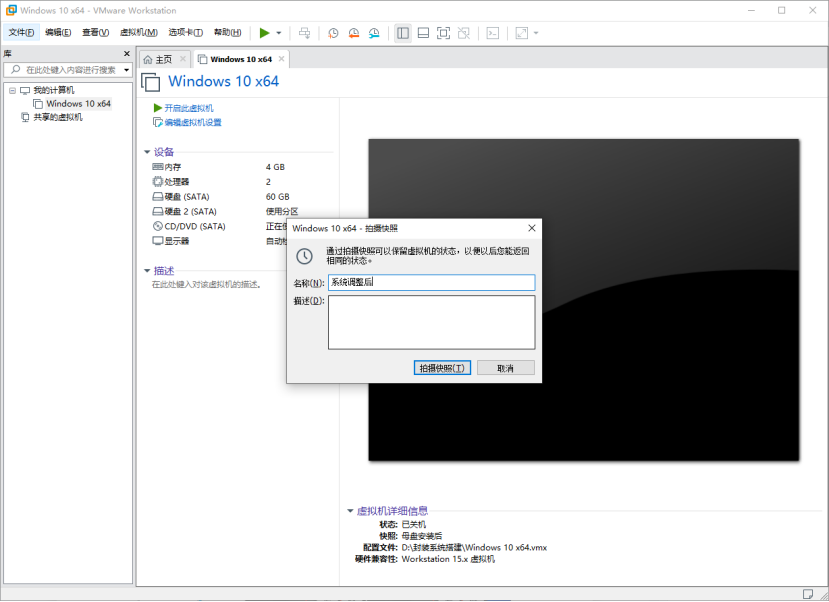Click the VM description placeholder text on the summary page
The height and width of the screenshot is (602, 829).
(206, 284)
